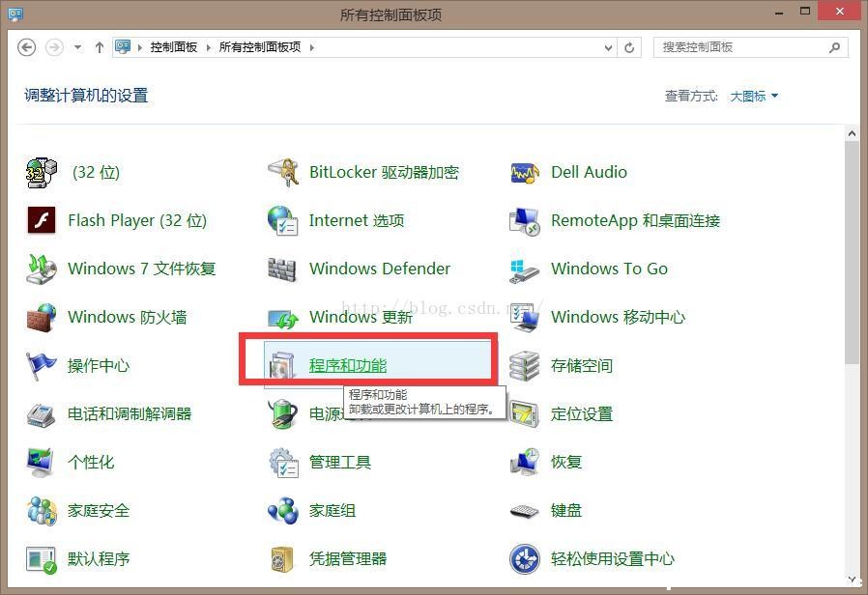Open the (32 位) control panel icon
Viewport: 868px width, 595px height.
tap(42, 173)
